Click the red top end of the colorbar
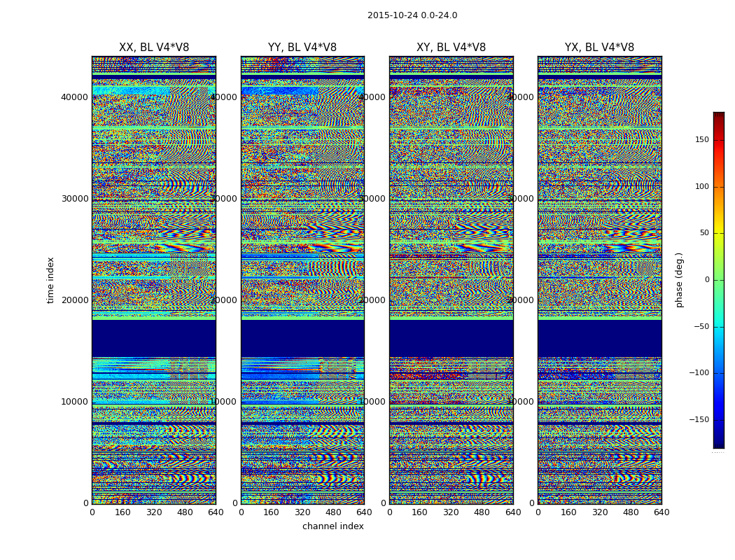This screenshot has height=560, width=735. (x=718, y=116)
